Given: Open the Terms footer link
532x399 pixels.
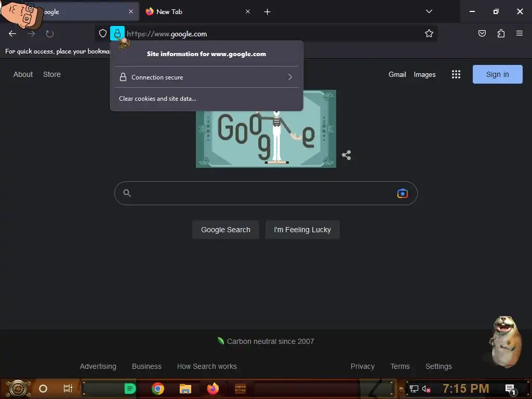Looking at the screenshot, I should [400, 366].
